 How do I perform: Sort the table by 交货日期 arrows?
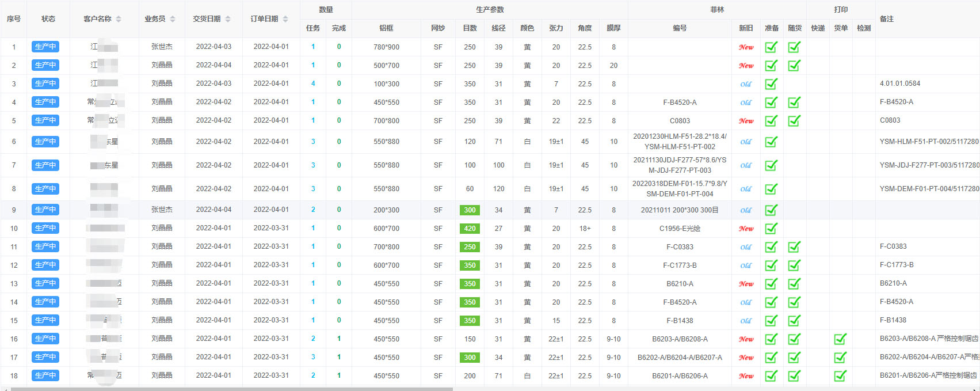pyautogui.click(x=228, y=19)
